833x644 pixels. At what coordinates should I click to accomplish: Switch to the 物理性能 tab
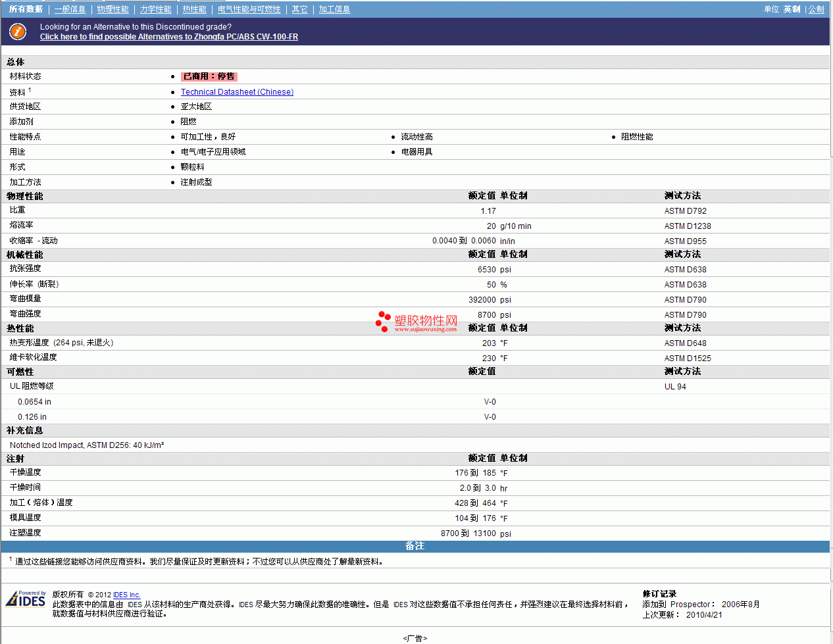tap(113, 9)
